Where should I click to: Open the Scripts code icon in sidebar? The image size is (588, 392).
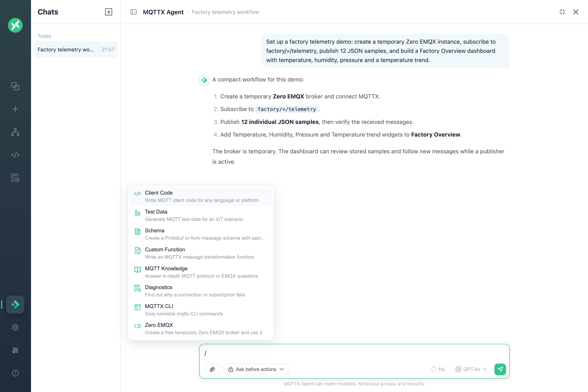(15, 155)
